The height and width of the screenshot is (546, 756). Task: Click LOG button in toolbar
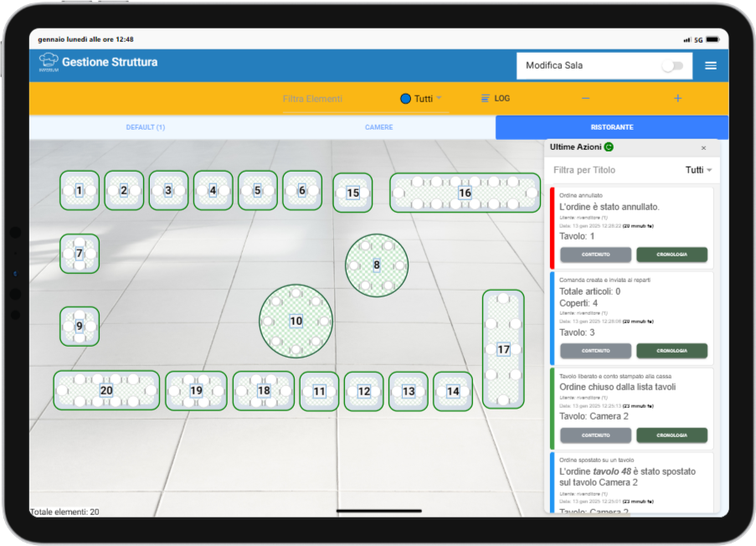tap(496, 99)
